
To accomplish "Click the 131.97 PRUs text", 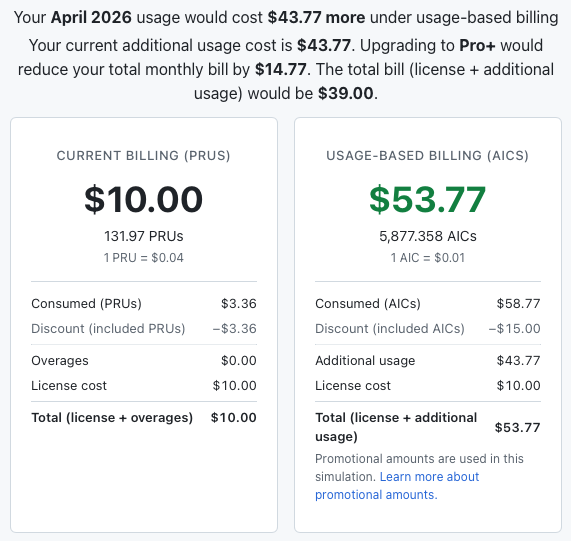I will tap(143, 236).
